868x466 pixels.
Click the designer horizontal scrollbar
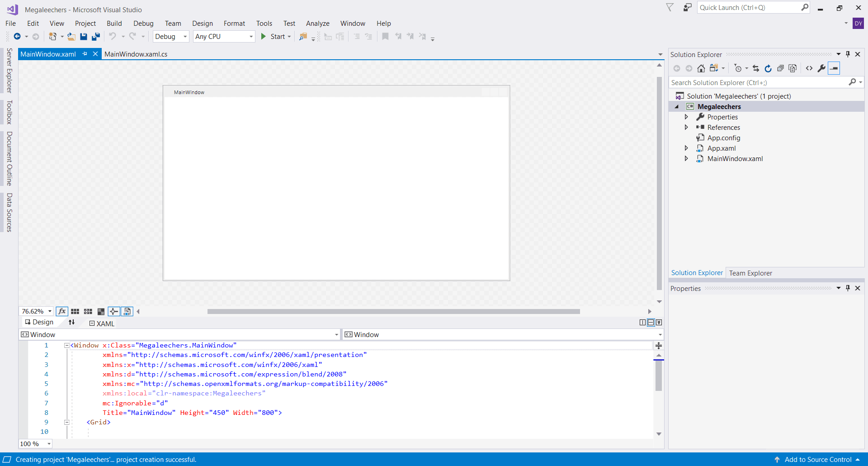tap(393, 311)
